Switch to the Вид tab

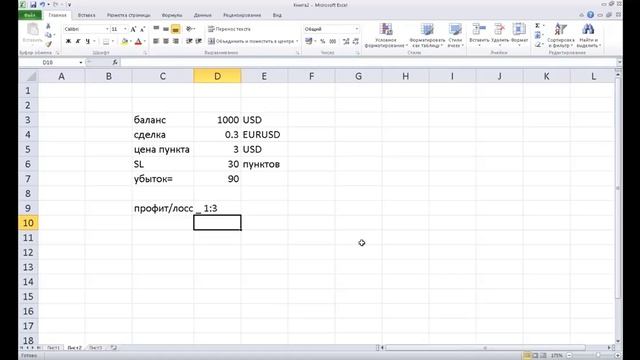pyautogui.click(x=277, y=15)
